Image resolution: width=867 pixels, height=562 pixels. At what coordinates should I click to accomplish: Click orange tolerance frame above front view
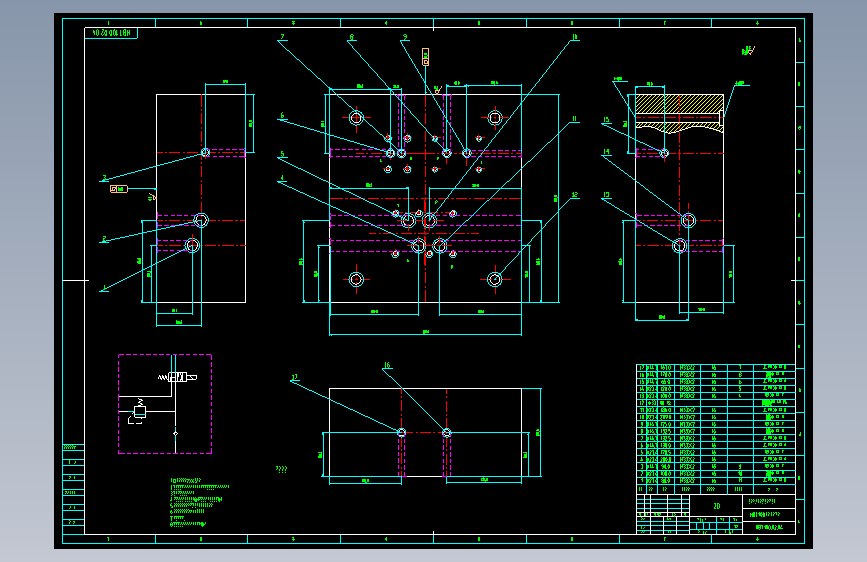click(x=425, y=57)
